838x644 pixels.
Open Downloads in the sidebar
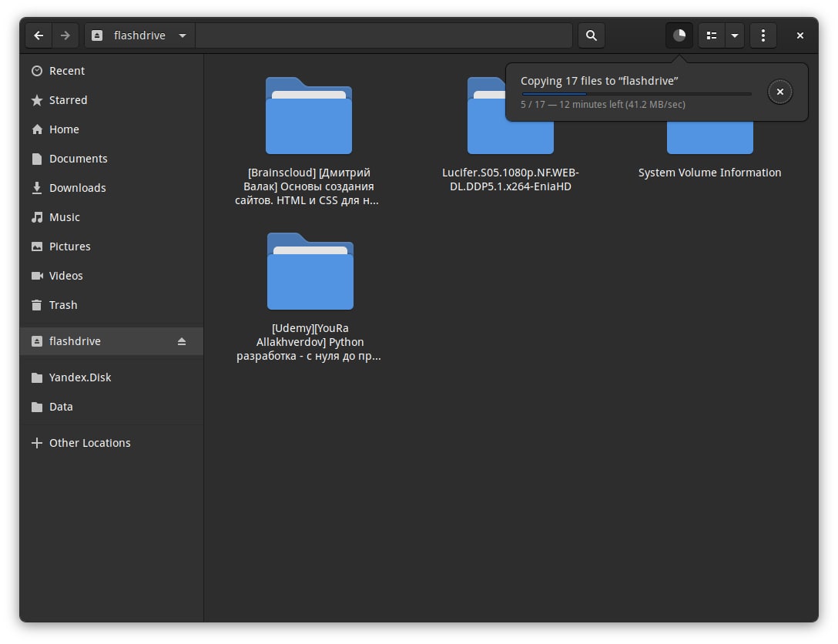point(111,188)
